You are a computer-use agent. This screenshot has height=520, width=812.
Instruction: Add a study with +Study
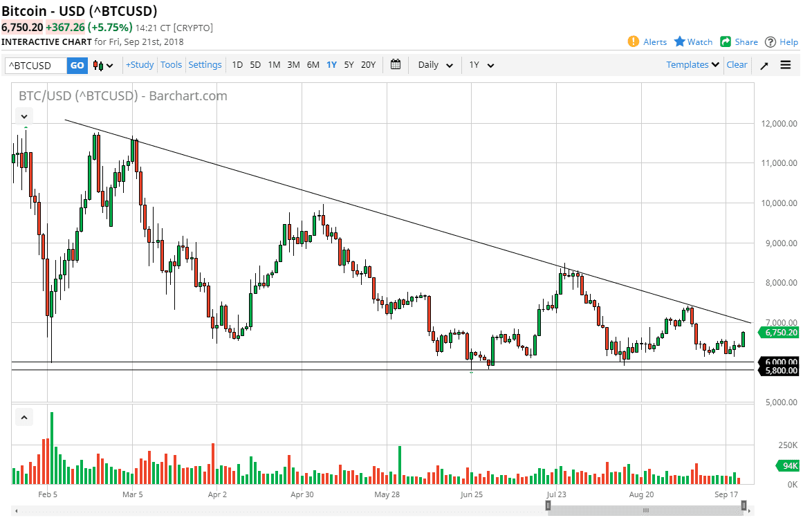140,64
